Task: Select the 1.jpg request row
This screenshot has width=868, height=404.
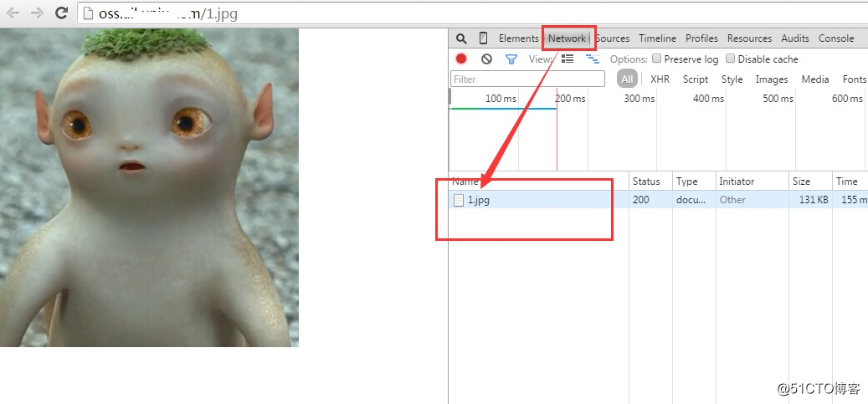Action: (x=658, y=200)
